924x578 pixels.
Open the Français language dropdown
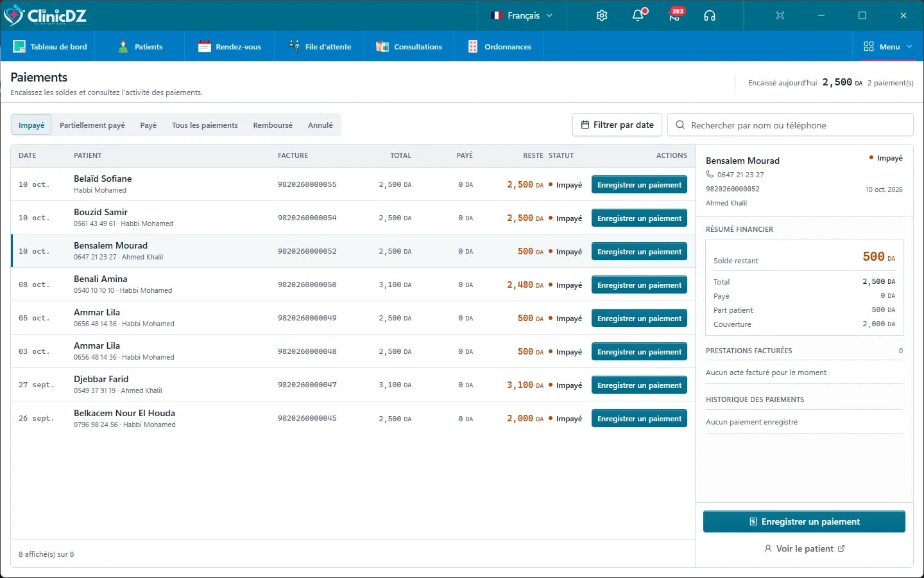click(522, 15)
